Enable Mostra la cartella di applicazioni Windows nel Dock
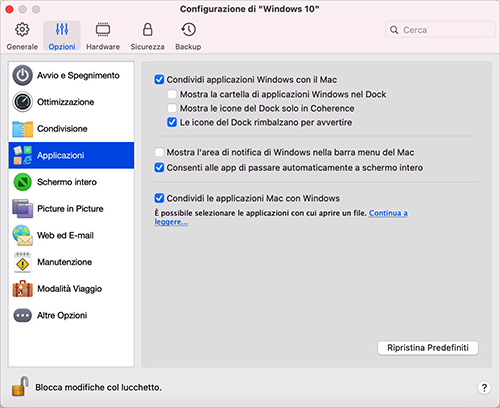 click(172, 94)
